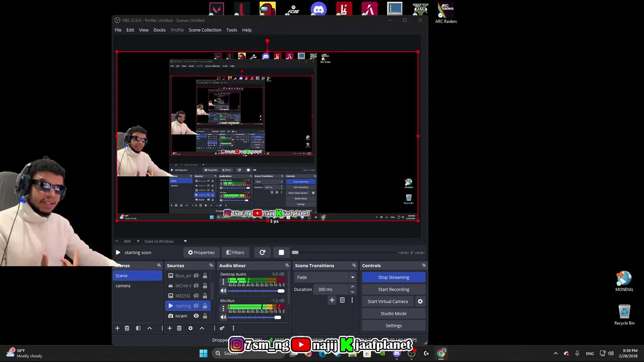Add a new source with the plus icon
The image size is (644, 362).
(x=170, y=328)
